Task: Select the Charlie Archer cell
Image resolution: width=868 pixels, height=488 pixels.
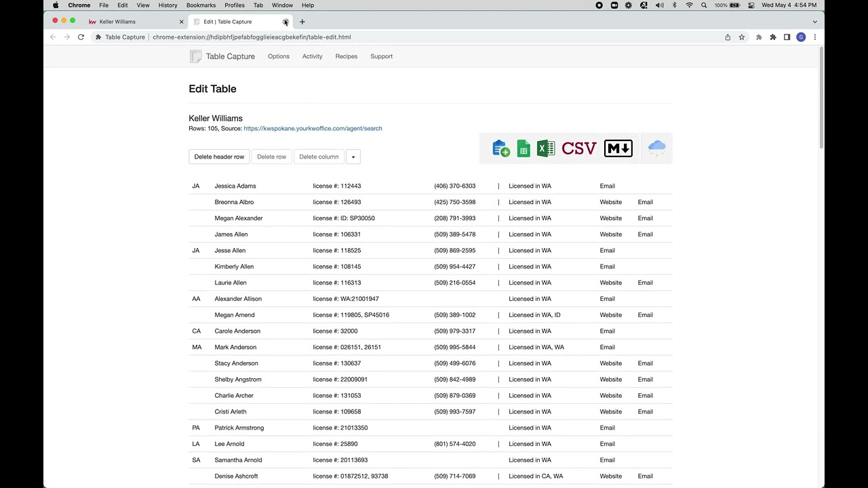Action: click(234, 396)
